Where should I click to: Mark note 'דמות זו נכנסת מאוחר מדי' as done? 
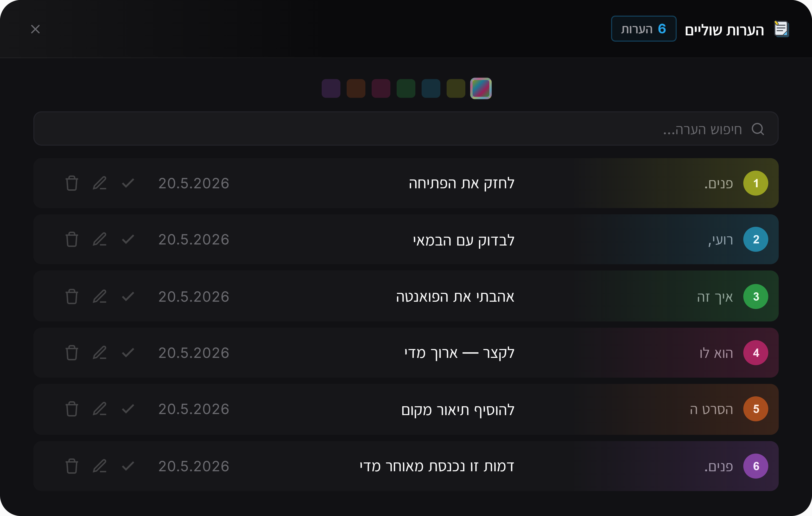pyautogui.click(x=128, y=466)
